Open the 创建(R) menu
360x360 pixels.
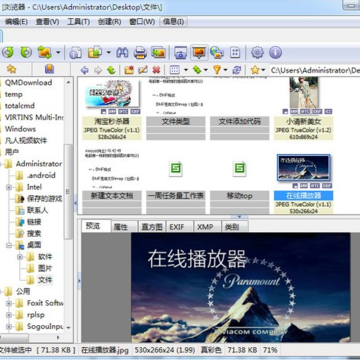109,22
